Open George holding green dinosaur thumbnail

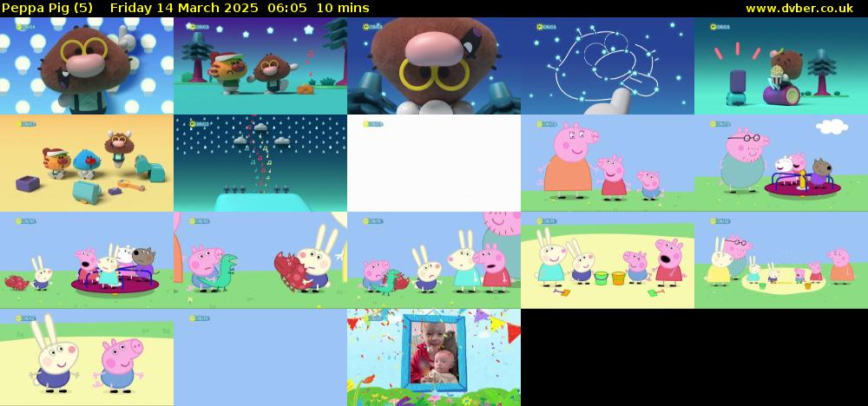[260, 260]
